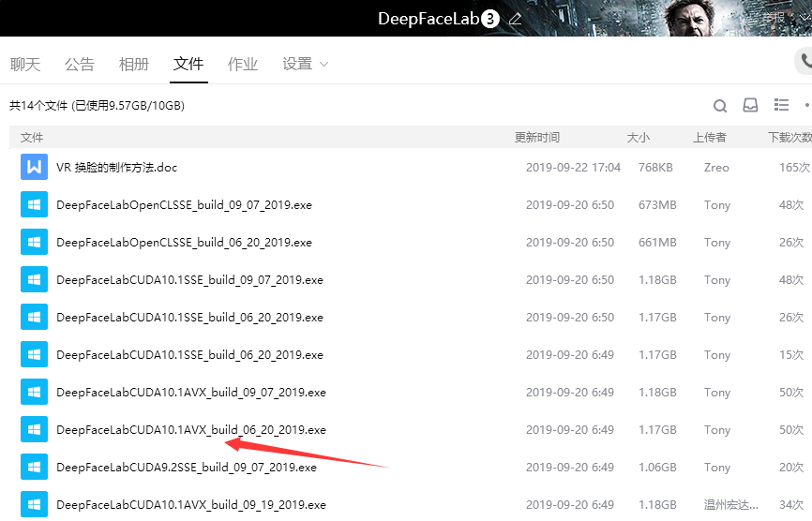
Task: Click the 15次 download count
Action: (x=791, y=355)
